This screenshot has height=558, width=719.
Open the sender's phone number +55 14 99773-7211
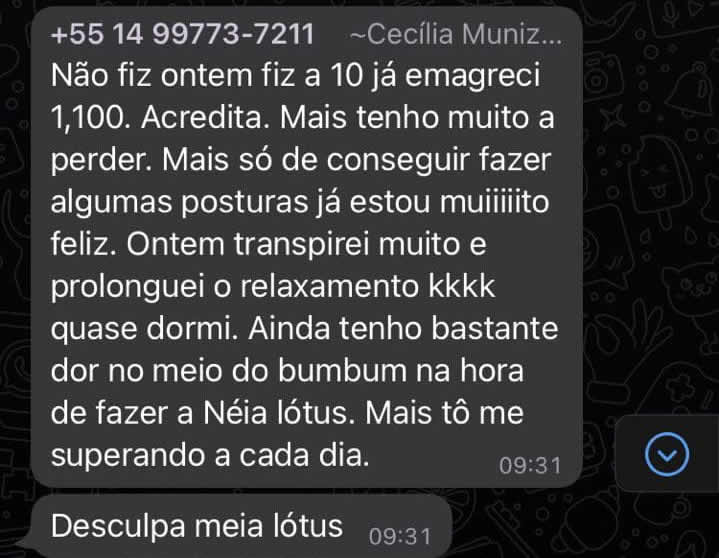[x=183, y=34]
